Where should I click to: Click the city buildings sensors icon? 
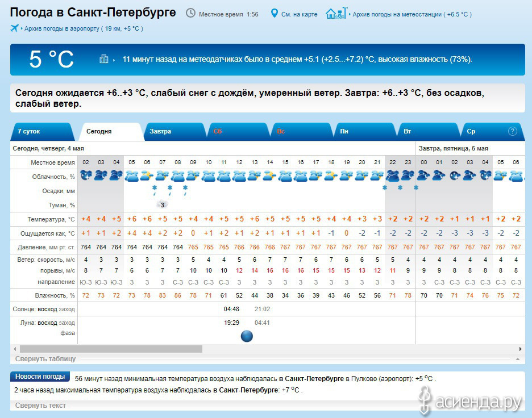point(104,59)
